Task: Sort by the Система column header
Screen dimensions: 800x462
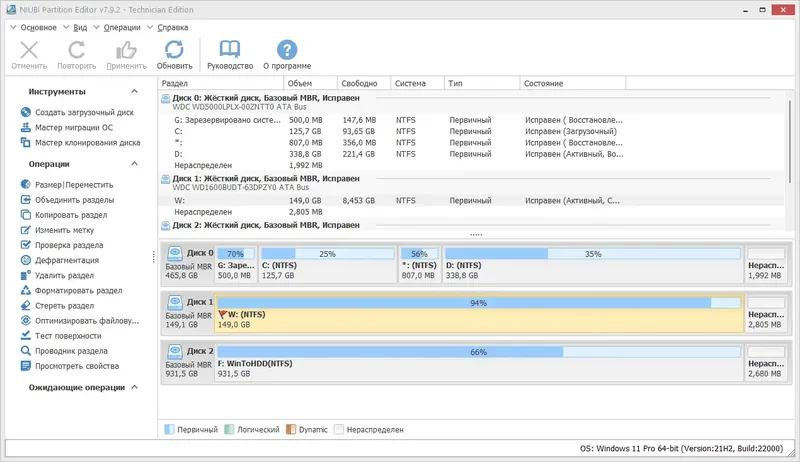Action: [x=417, y=83]
